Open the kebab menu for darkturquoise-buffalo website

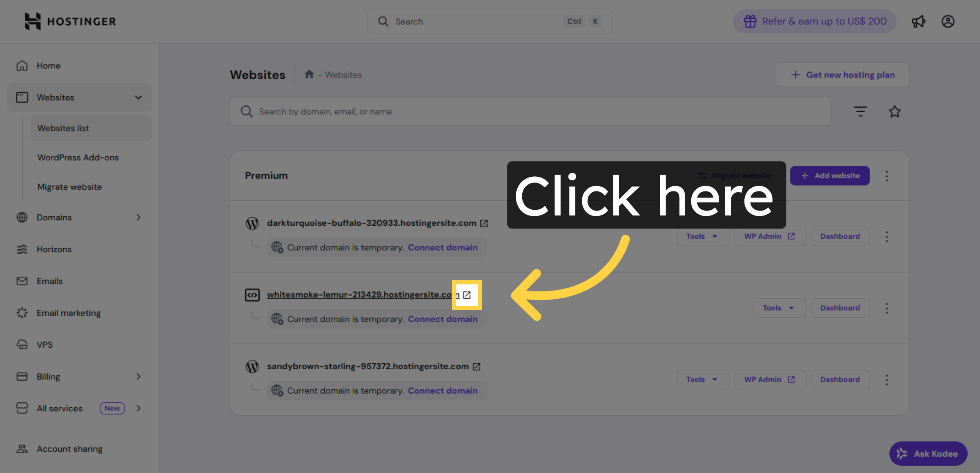click(887, 236)
